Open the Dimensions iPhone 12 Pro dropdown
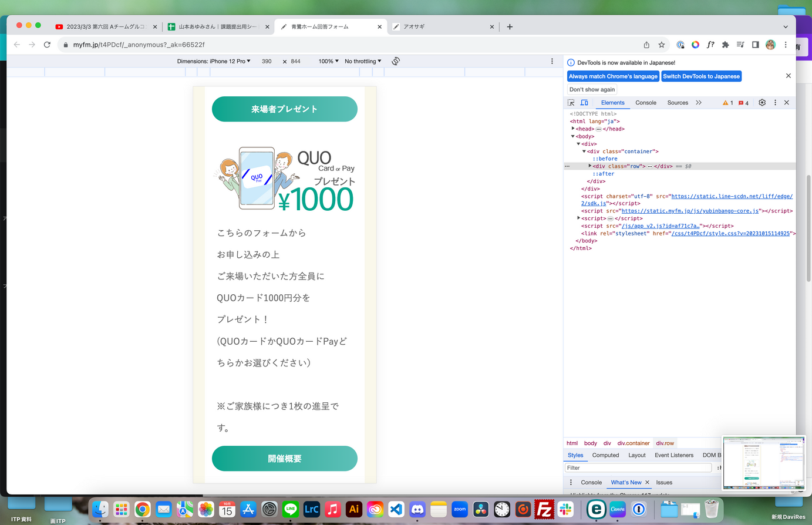Screen dimensions: 812x525 [214, 61]
